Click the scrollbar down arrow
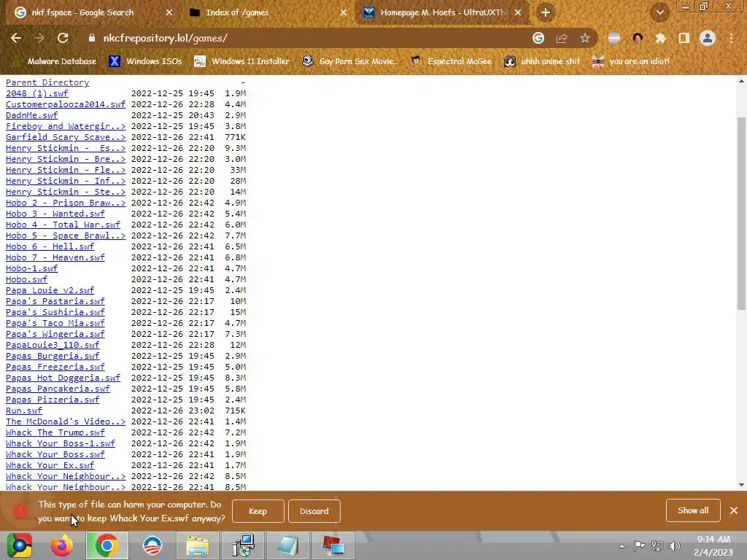 point(741,485)
